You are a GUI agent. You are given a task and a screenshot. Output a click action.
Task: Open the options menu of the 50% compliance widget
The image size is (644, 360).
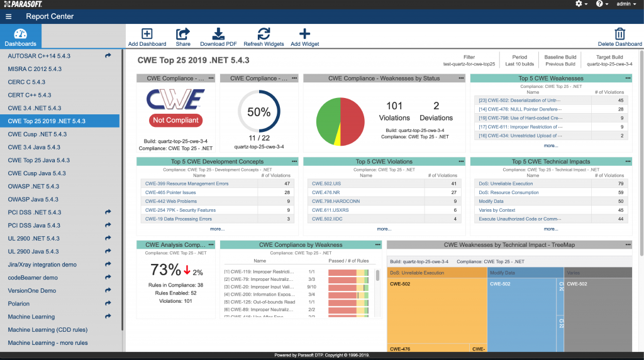294,78
